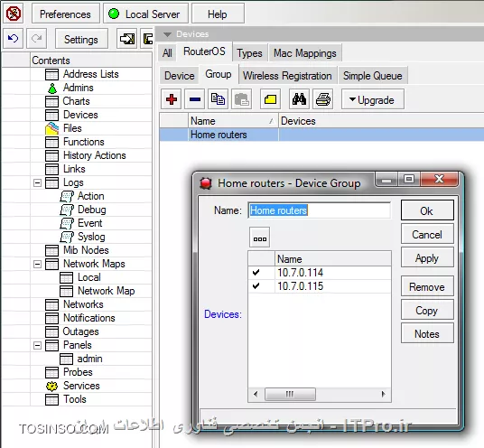Screen dimensions: 484x448
Task: Collapse the Network Maps tree node
Action: tap(37, 265)
